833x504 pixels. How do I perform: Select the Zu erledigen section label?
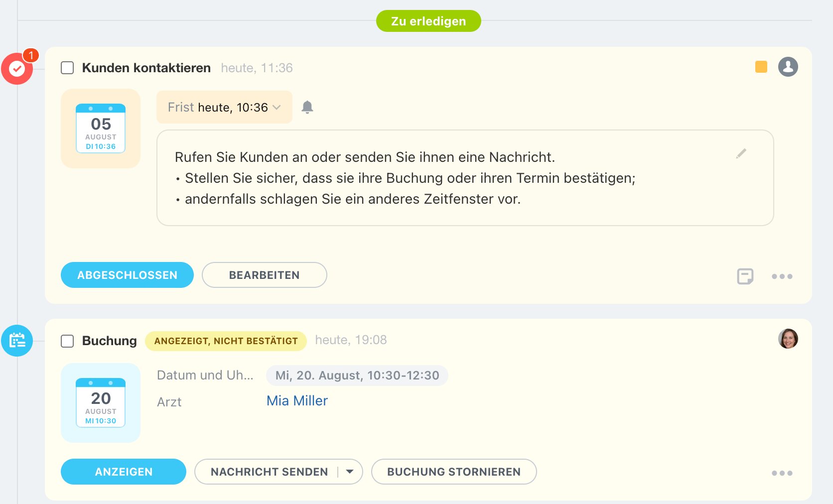[x=428, y=21]
